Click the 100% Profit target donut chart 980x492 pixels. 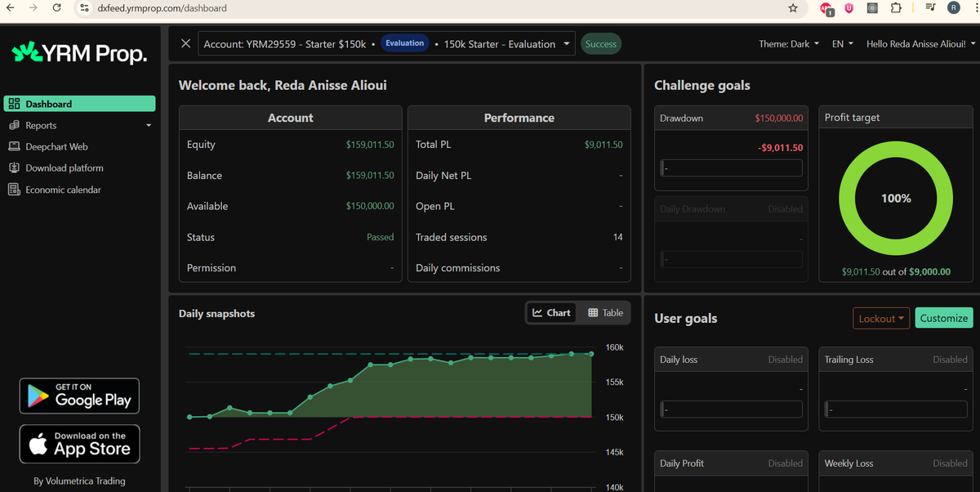[896, 198]
